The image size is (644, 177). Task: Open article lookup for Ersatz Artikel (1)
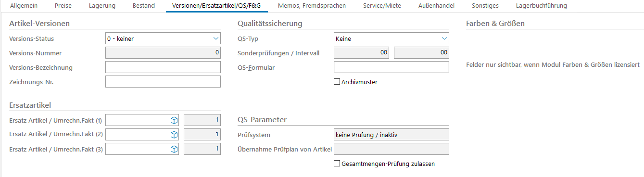(x=174, y=120)
